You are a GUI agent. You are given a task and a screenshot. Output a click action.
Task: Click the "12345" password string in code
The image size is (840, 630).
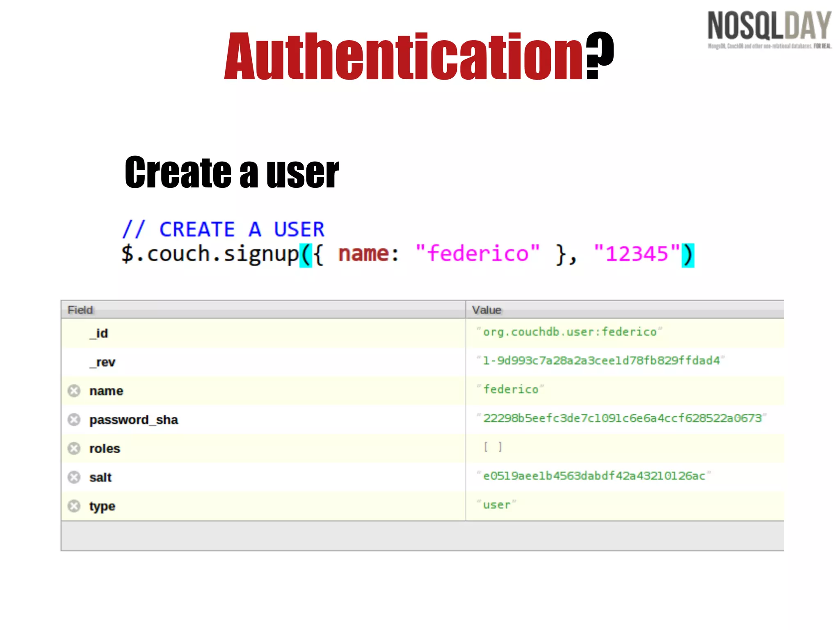pos(637,253)
